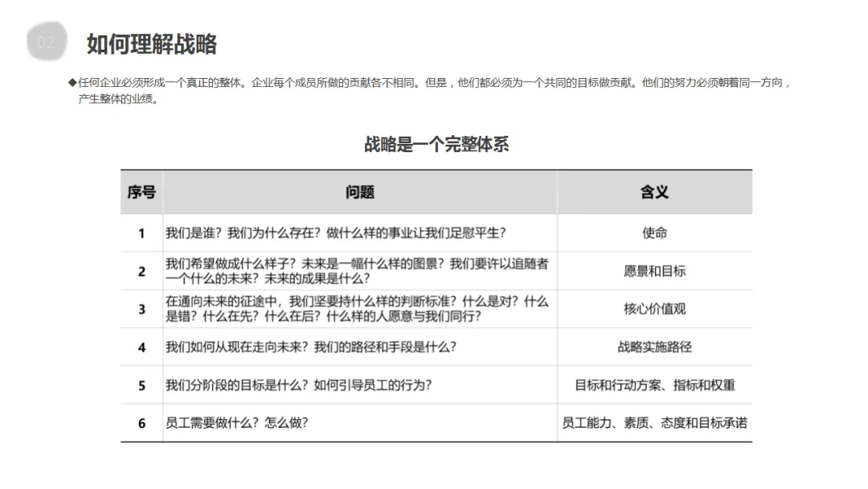The image size is (868, 489).
Task: Click the 02 slide number badge
Action: [47, 42]
